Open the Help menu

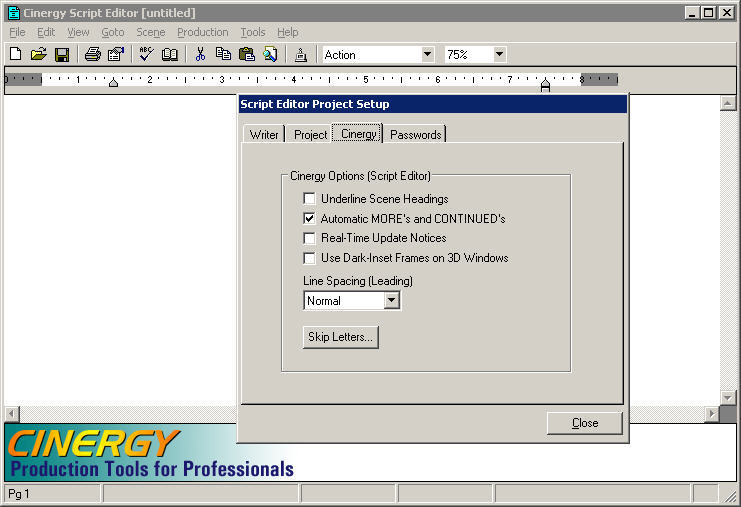(x=287, y=32)
